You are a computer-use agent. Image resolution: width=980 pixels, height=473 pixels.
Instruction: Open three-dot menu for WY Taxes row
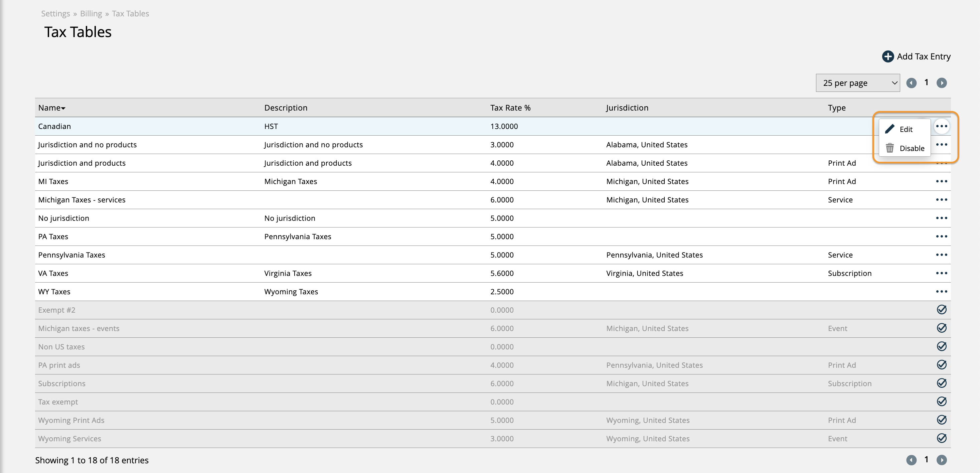tap(941, 292)
